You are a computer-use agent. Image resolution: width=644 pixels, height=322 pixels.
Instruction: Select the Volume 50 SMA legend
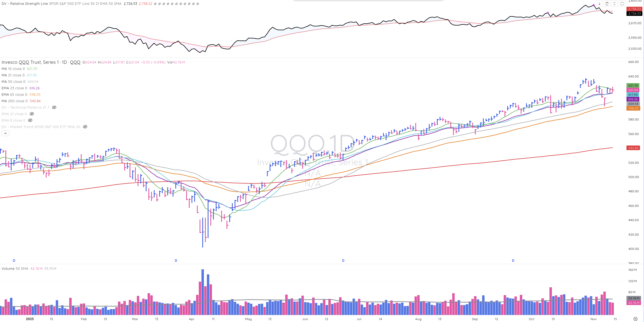[x=15, y=268]
